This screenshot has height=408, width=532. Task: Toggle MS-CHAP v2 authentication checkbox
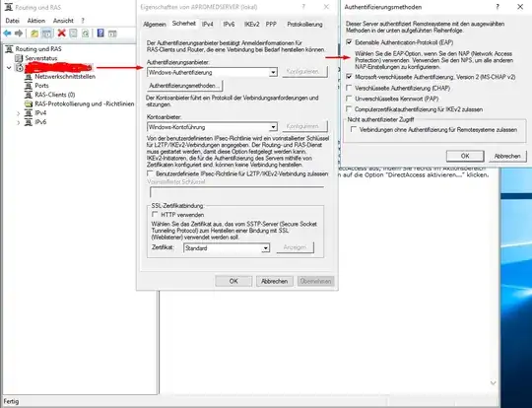[x=349, y=77]
